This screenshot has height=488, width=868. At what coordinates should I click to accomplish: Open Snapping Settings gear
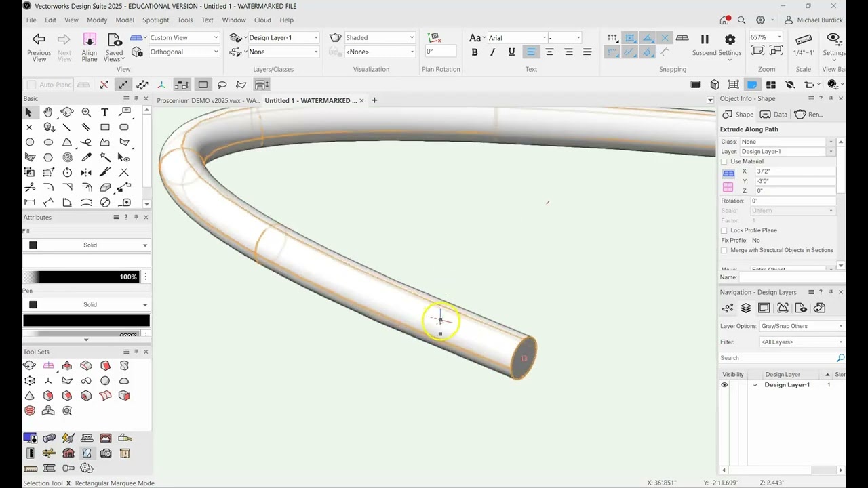tap(730, 39)
